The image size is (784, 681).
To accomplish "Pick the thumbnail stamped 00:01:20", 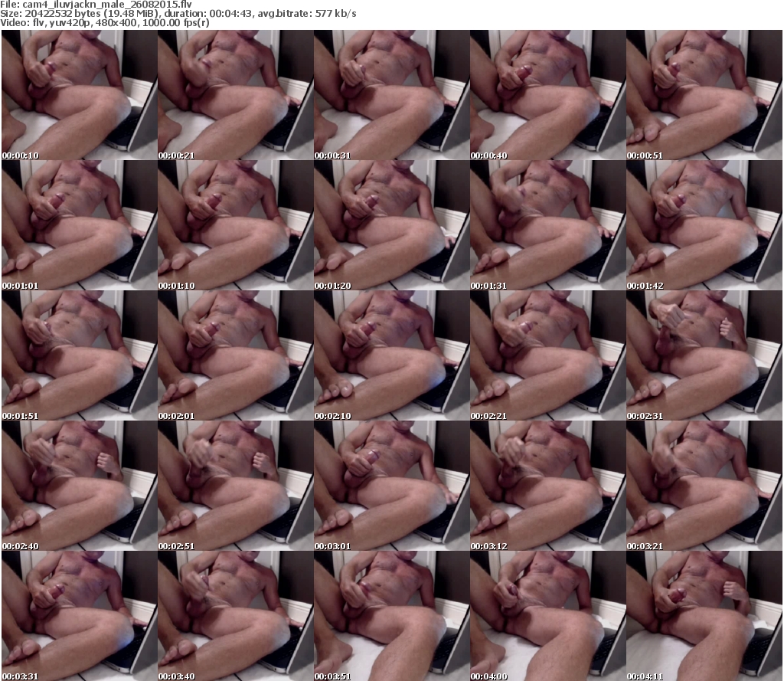I will point(391,225).
